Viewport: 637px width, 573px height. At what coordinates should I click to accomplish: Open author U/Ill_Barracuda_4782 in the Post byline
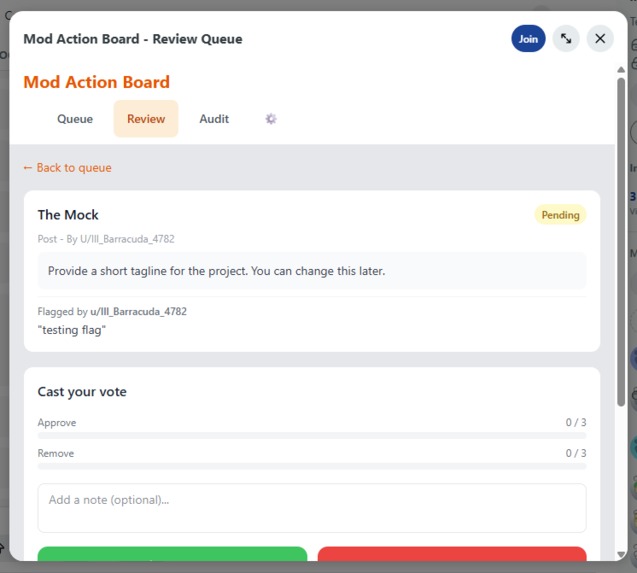point(127,239)
